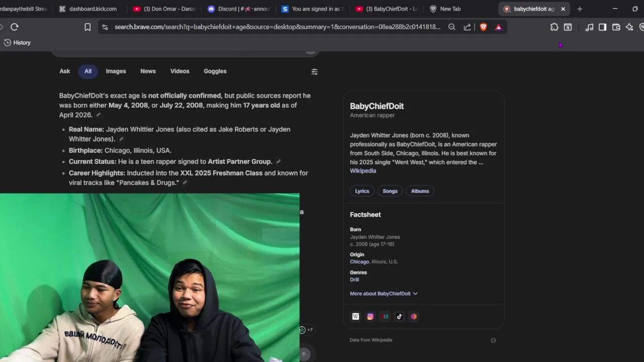Viewport: 644px width, 362px height.
Task: Click the Data from Wikipedia text
Action: coord(371,340)
